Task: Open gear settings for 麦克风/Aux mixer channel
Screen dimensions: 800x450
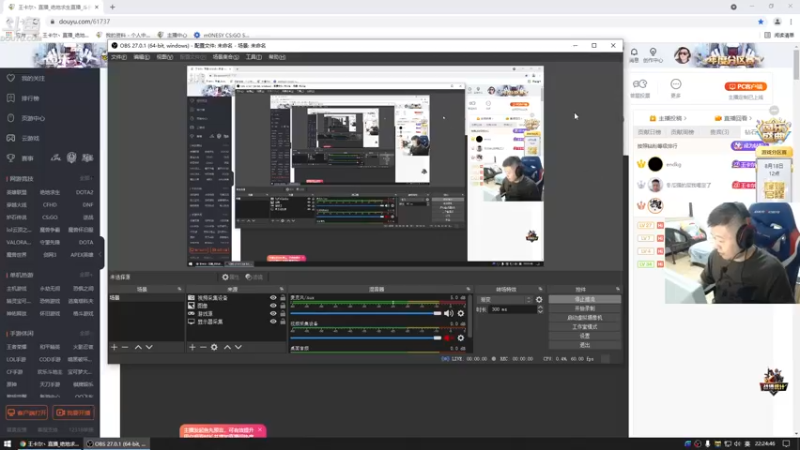Action: point(461,313)
